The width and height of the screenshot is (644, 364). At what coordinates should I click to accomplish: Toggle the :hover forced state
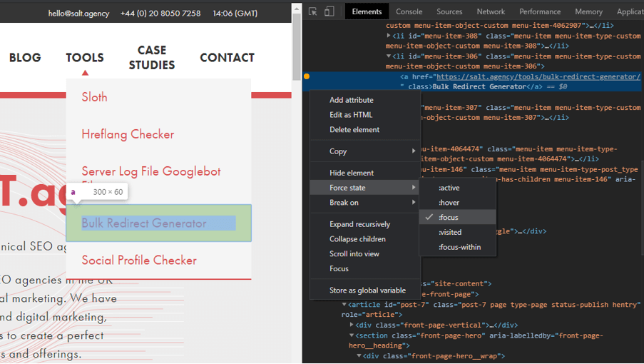458,203
